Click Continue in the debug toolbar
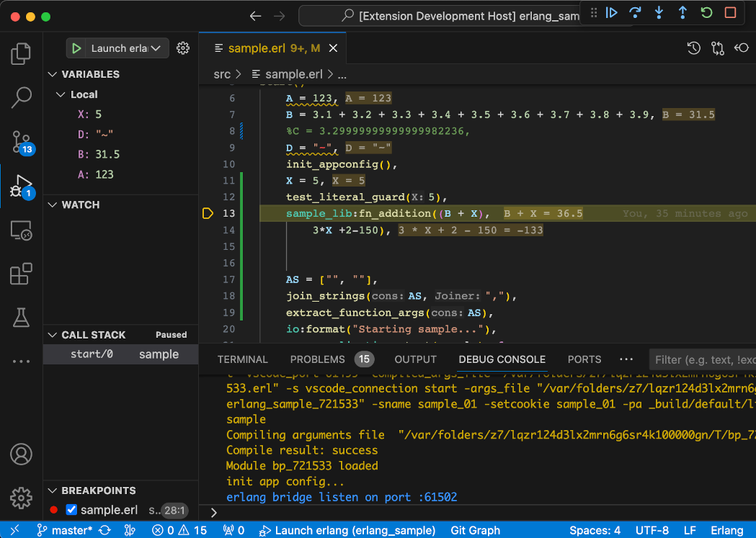 coord(611,12)
